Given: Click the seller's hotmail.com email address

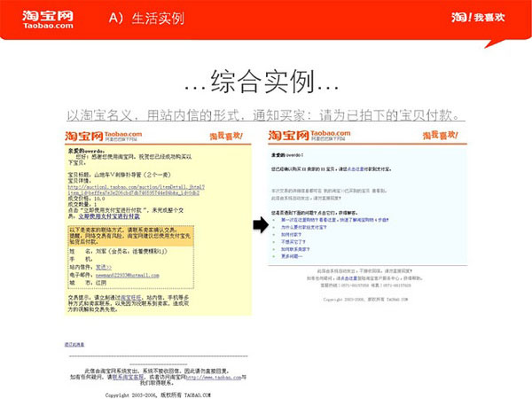Looking at the screenshot, I should point(128,276).
